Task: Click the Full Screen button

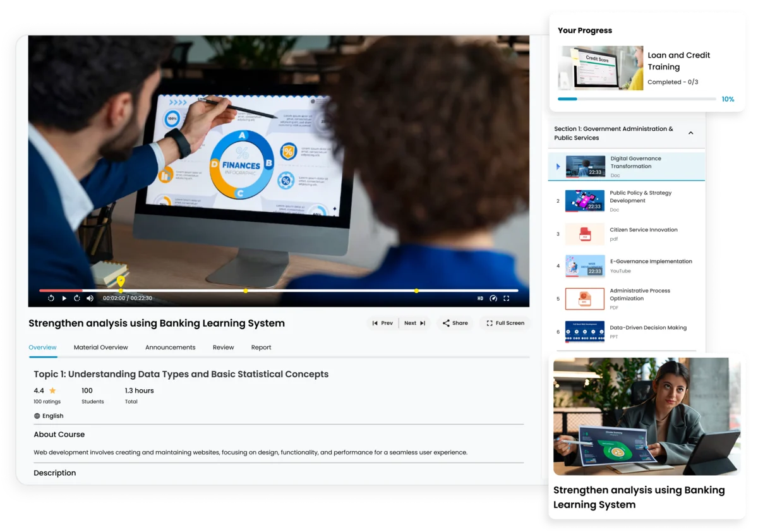Action: [x=504, y=323]
